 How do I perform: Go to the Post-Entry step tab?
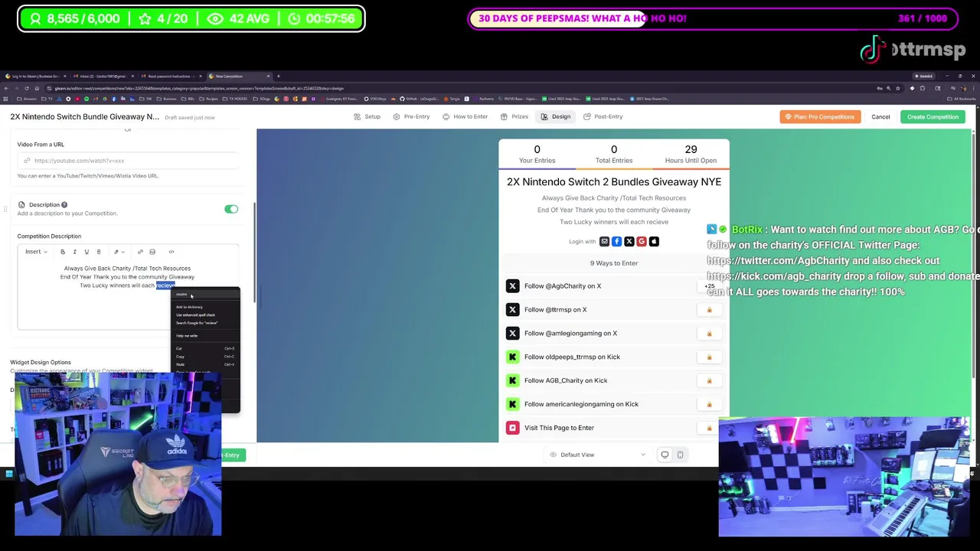coord(603,116)
